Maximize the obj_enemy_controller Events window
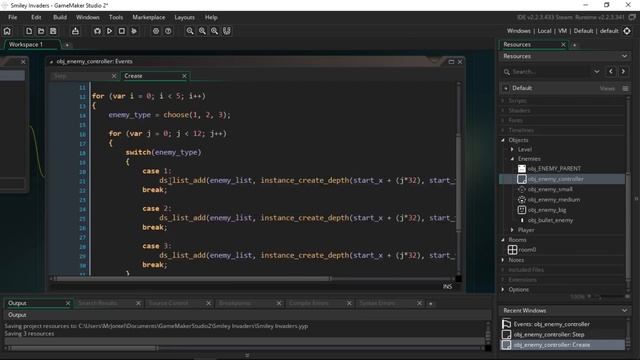Screen dimensions: 640x360 point(451,62)
